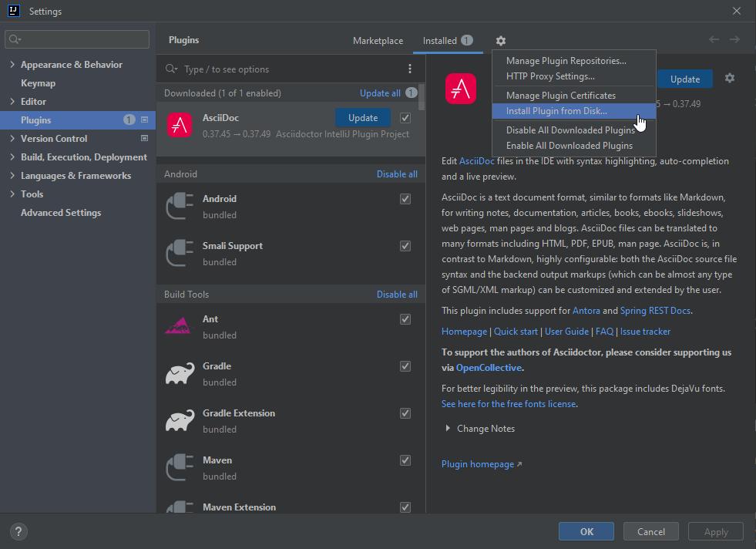The image size is (756, 549).
Task: Click the Maven plugin icon
Action: coord(179,468)
